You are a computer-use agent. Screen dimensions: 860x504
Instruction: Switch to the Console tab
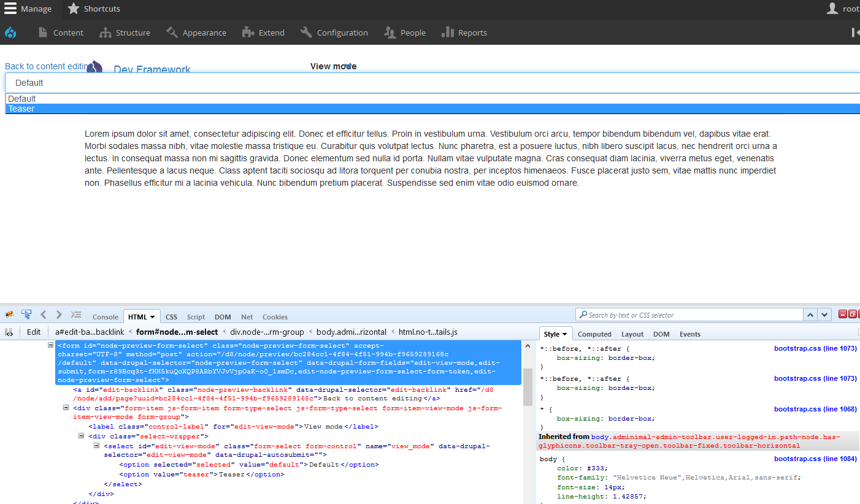pyautogui.click(x=105, y=316)
